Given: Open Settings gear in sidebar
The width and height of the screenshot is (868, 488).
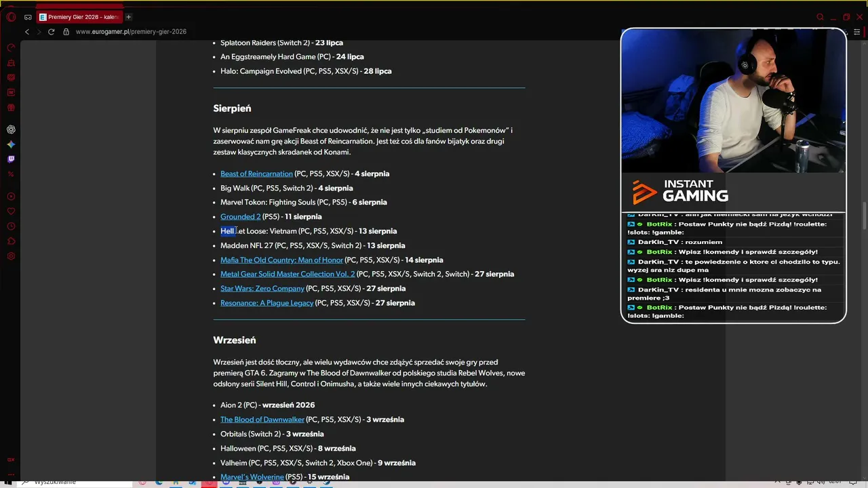Looking at the screenshot, I should (x=11, y=256).
